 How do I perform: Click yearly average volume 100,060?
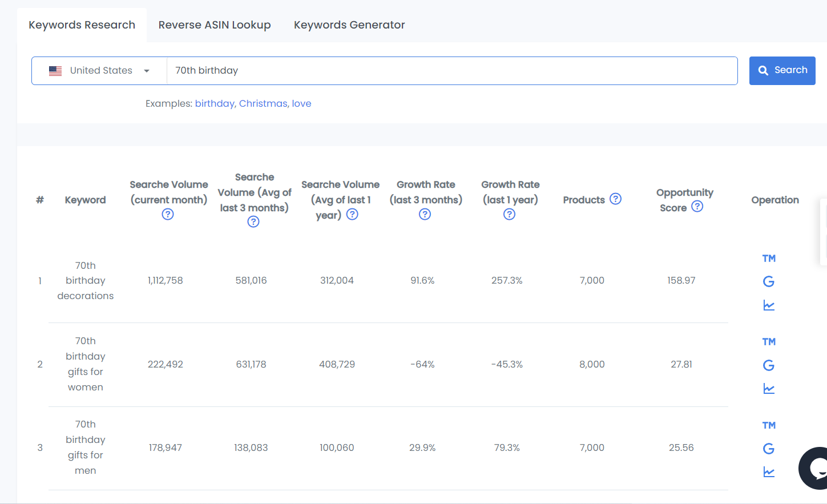337,447
